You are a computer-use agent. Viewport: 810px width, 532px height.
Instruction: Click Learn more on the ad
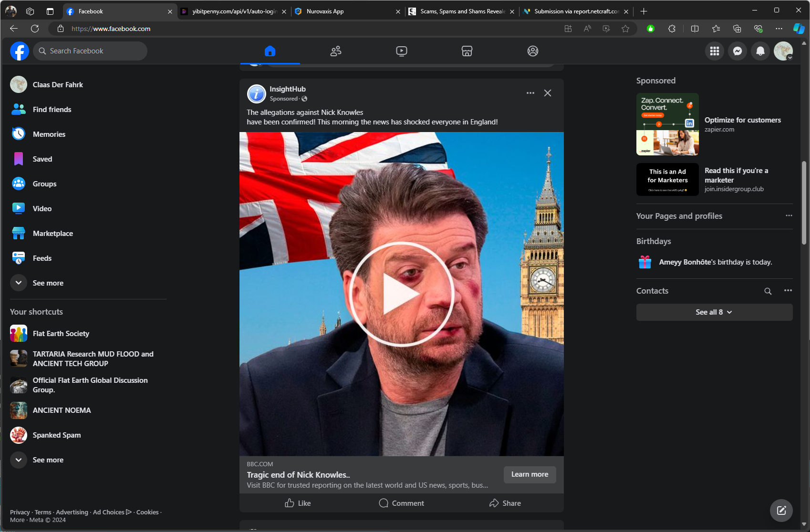[530, 474]
